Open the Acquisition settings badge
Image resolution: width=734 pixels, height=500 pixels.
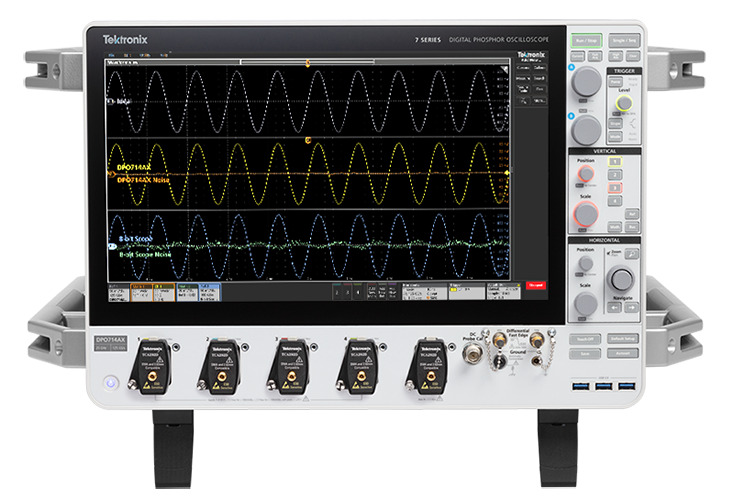coord(503,292)
